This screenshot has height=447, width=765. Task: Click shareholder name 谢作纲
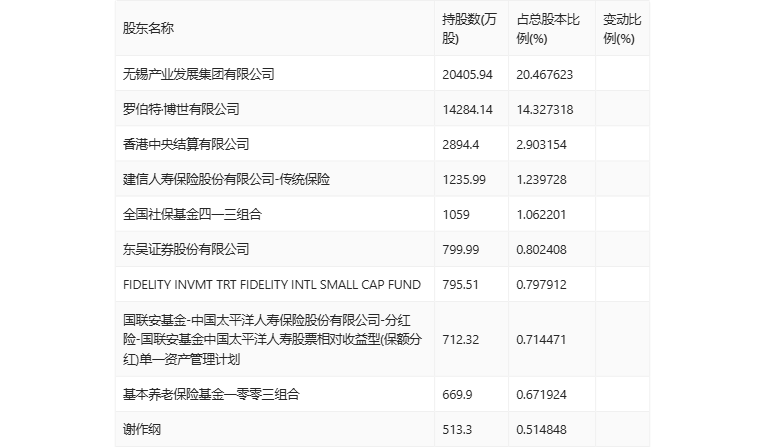(x=141, y=429)
